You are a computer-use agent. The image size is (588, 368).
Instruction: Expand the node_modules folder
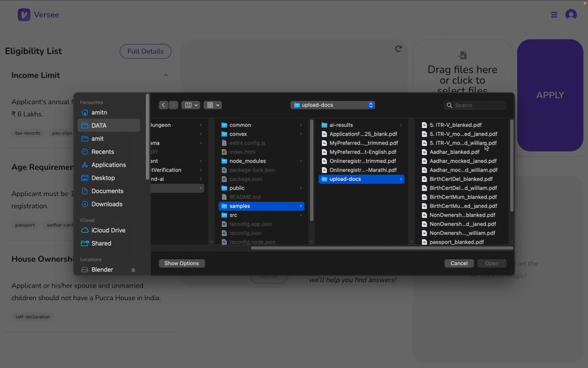click(261, 161)
